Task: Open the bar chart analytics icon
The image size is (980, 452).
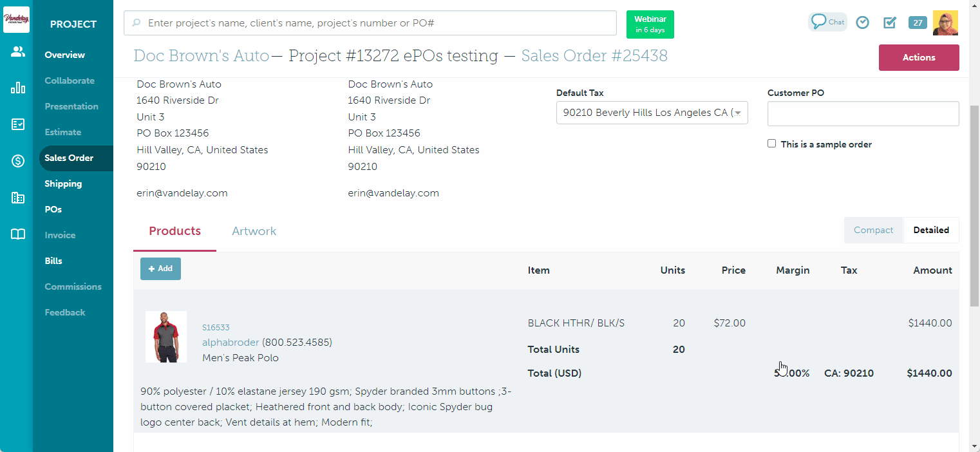Action: (18, 88)
